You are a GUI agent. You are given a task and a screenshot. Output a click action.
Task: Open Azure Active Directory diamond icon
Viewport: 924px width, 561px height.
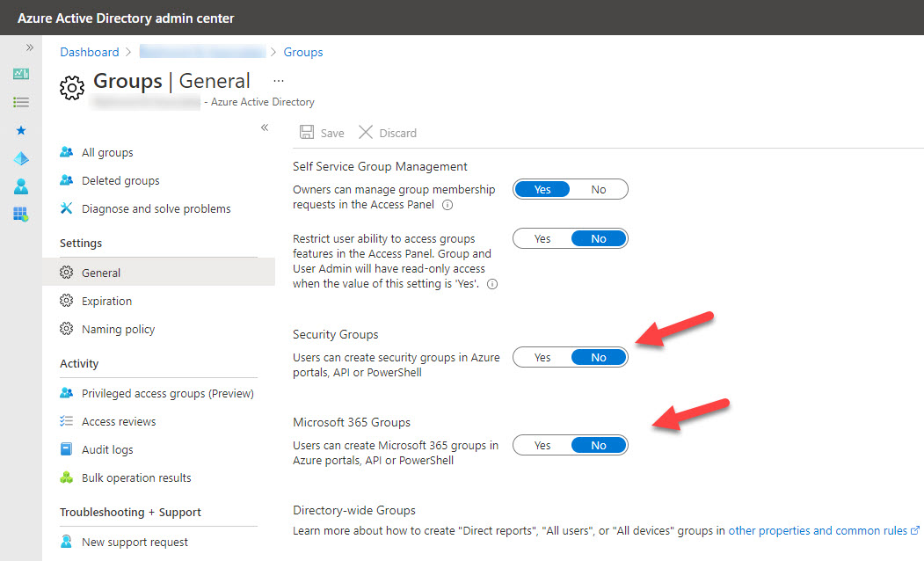point(21,158)
